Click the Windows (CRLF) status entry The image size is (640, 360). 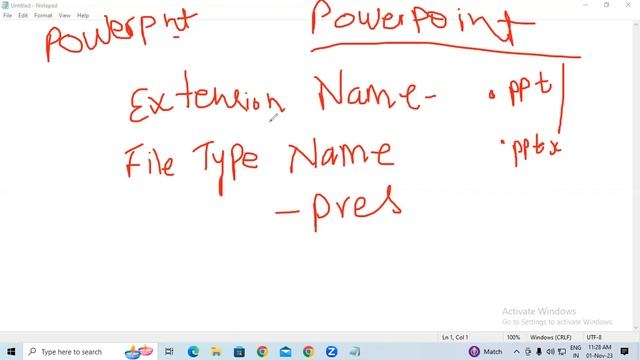[551, 337]
